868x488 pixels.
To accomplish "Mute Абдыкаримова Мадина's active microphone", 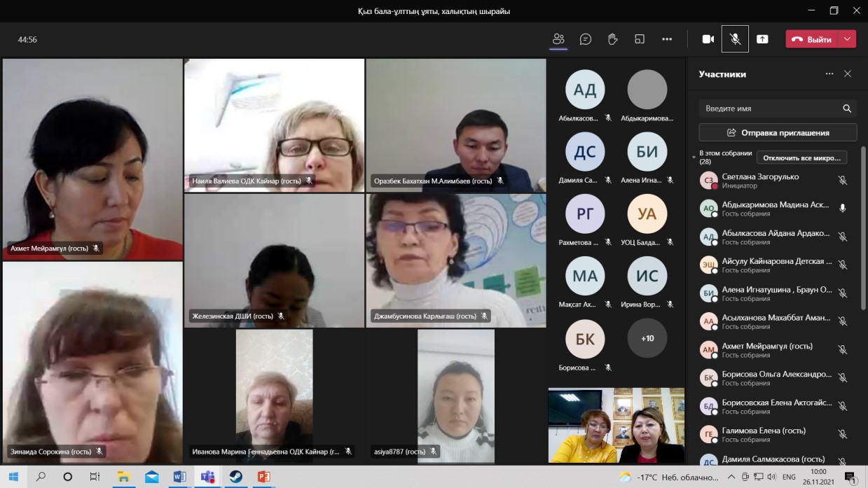I will tap(843, 208).
